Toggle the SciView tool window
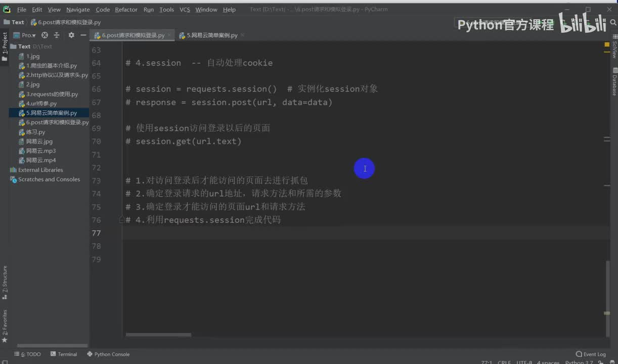This screenshot has height=364, width=618. 614,47
